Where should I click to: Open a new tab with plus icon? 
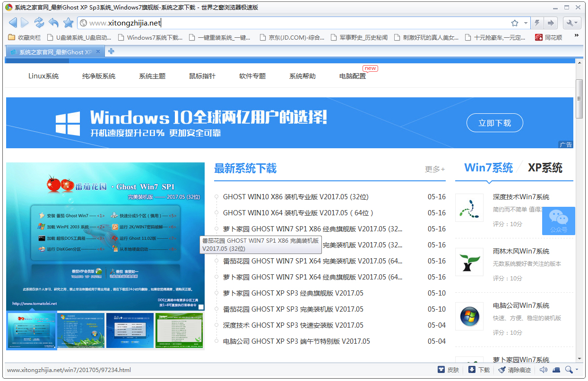[x=111, y=51]
